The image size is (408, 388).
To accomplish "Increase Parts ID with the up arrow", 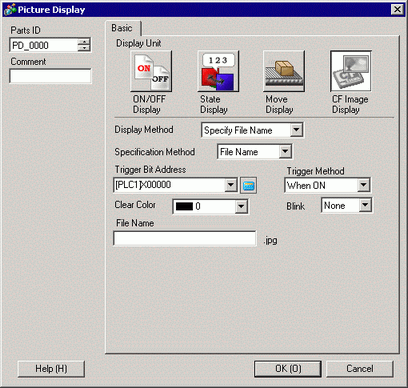I will [x=84, y=42].
